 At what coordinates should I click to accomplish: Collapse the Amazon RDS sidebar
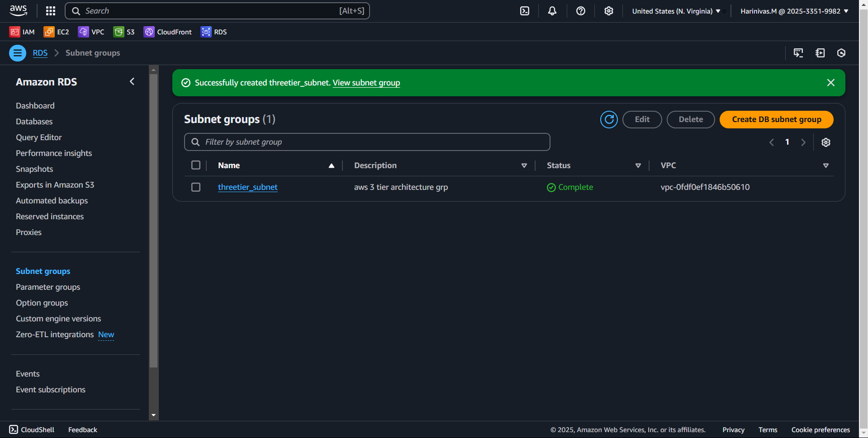click(x=132, y=81)
